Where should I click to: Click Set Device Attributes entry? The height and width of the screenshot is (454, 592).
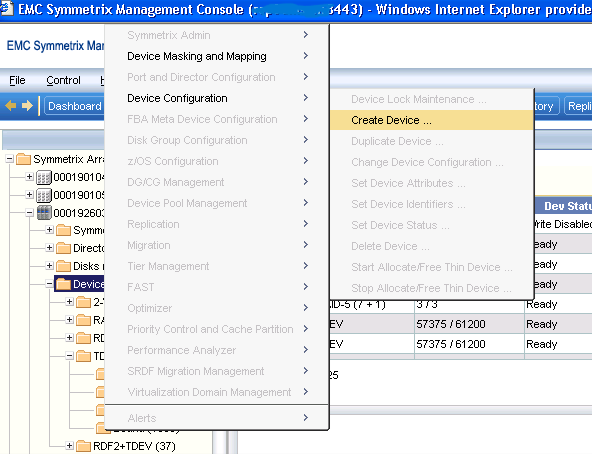[432, 183]
